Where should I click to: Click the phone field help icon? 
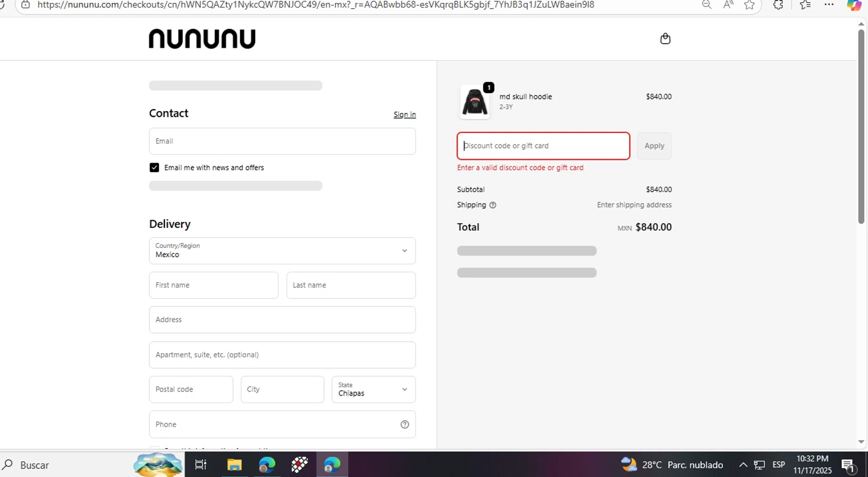point(404,424)
